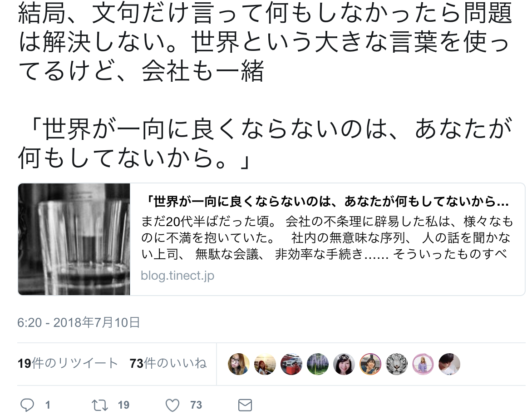532x415 pixels.
Task: Open avatar of woman with flower headband
Action: coord(344,364)
